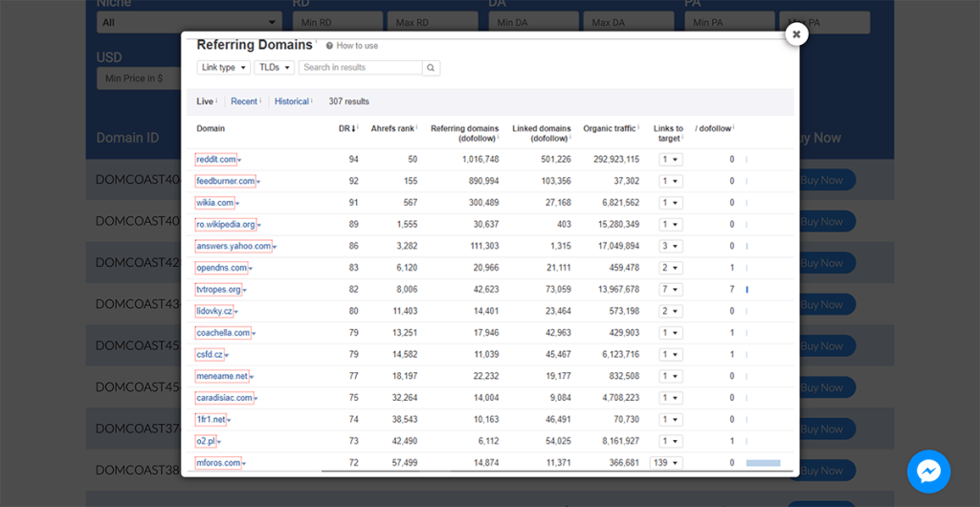Open the Link type dropdown
Image resolution: width=980 pixels, height=507 pixels.
click(224, 67)
